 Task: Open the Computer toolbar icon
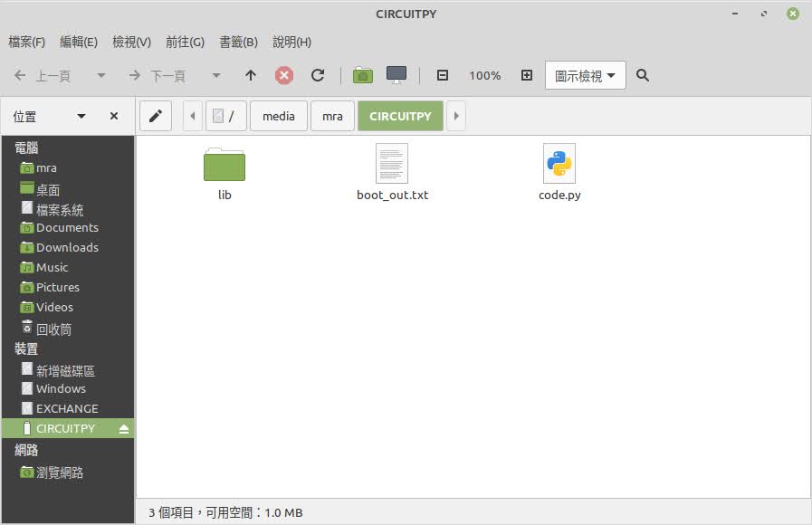[396, 75]
